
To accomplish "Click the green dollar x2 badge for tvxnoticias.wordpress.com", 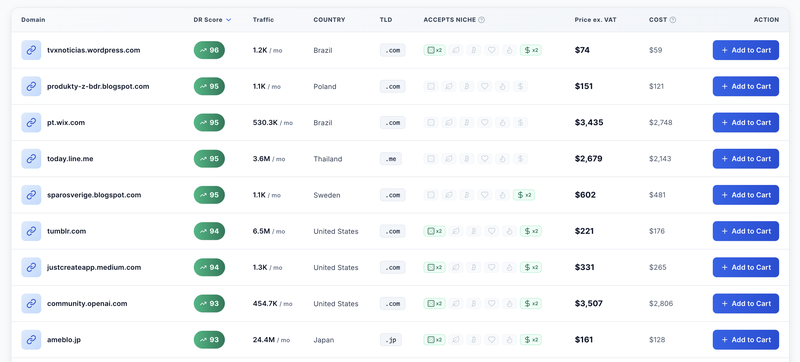I will tap(531, 50).
